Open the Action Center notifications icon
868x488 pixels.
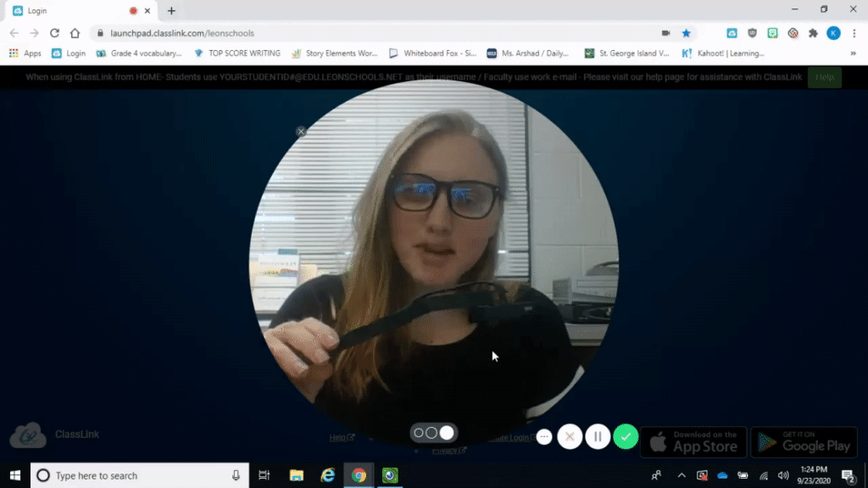point(848,475)
